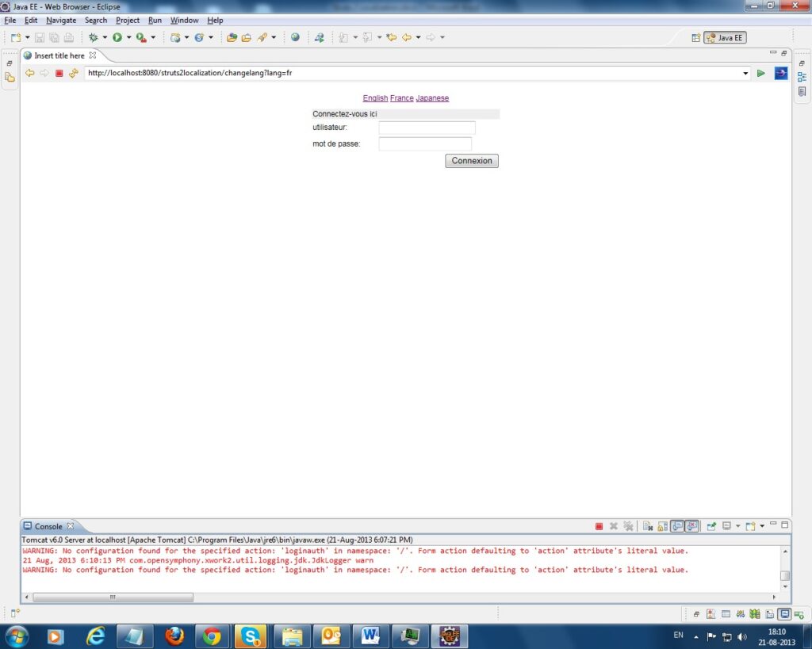Click the browser back arrow
Viewport: 812px width, 649px height.
[30, 73]
